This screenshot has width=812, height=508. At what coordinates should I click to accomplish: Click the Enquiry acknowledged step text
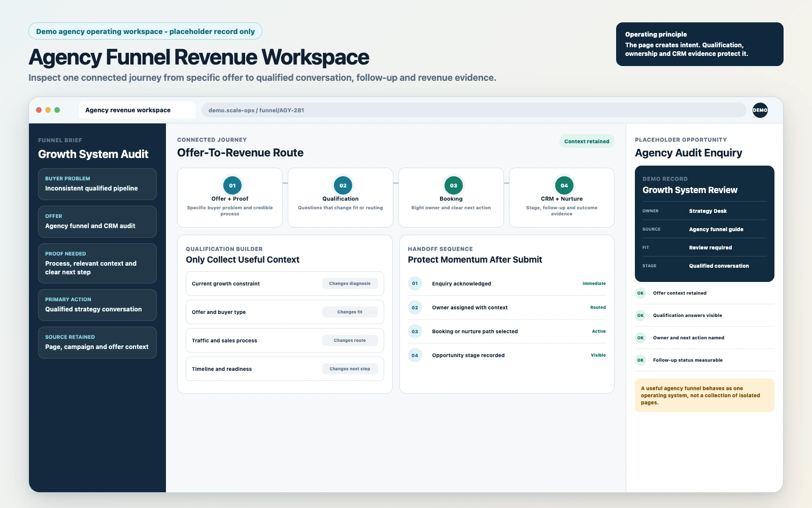pos(461,283)
